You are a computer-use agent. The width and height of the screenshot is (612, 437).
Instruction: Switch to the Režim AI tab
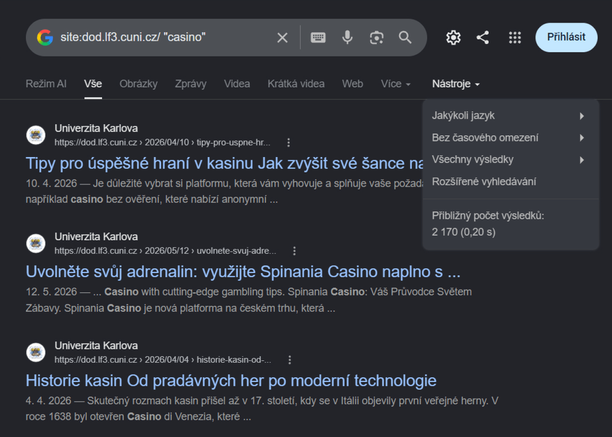click(46, 84)
